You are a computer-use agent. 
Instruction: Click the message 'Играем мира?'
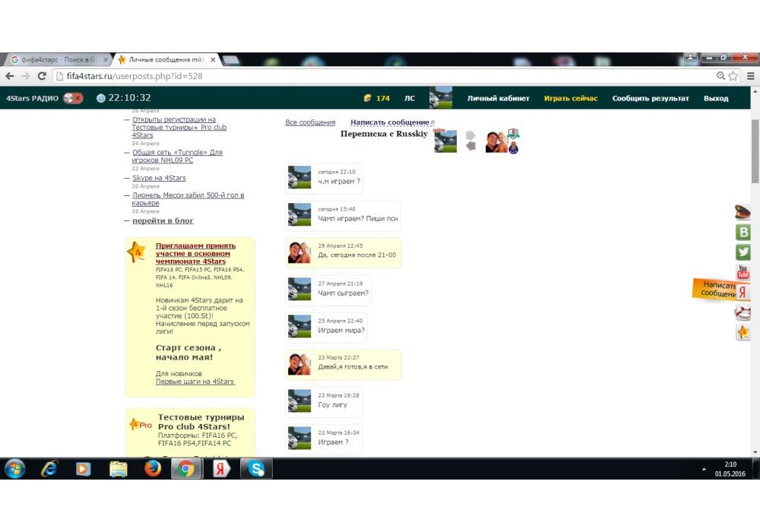[341, 331]
